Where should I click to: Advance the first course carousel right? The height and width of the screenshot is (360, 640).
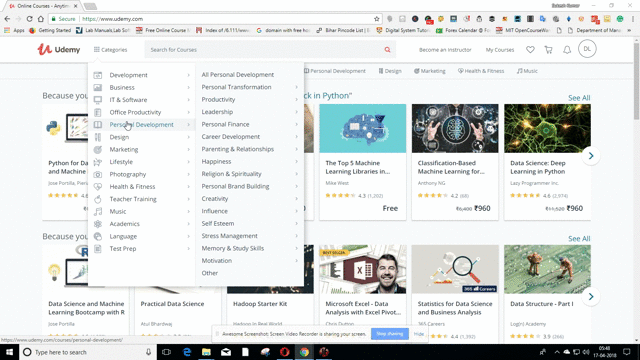[x=591, y=156]
